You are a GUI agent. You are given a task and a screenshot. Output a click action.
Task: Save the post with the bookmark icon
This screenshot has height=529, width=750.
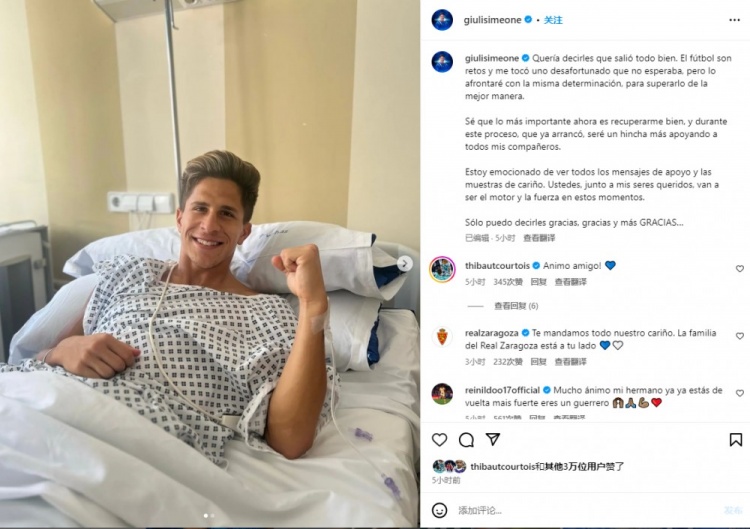[x=736, y=440]
